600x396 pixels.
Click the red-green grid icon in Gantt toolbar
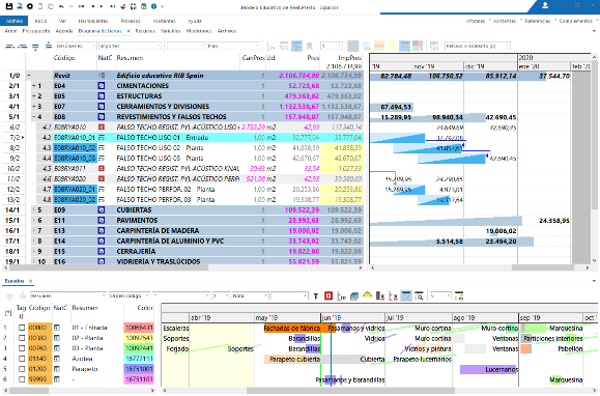click(417, 46)
